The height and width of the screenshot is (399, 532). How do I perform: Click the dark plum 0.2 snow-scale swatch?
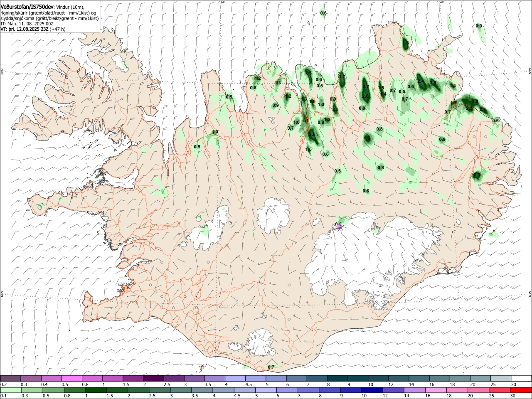pos(10,379)
